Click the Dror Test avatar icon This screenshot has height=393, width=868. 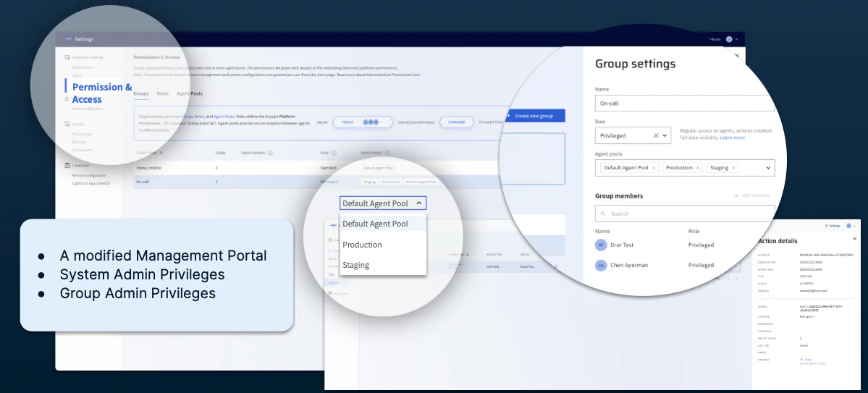(601, 245)
